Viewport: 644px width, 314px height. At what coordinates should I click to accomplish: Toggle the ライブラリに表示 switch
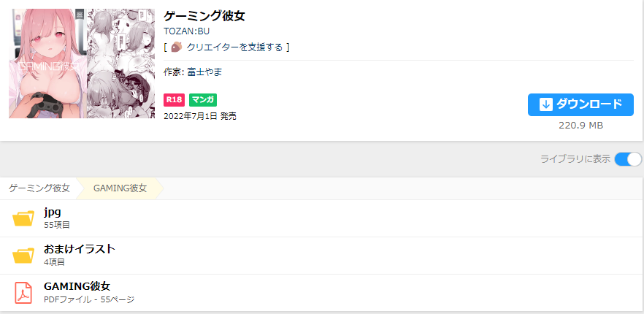(x=628, y=159)
